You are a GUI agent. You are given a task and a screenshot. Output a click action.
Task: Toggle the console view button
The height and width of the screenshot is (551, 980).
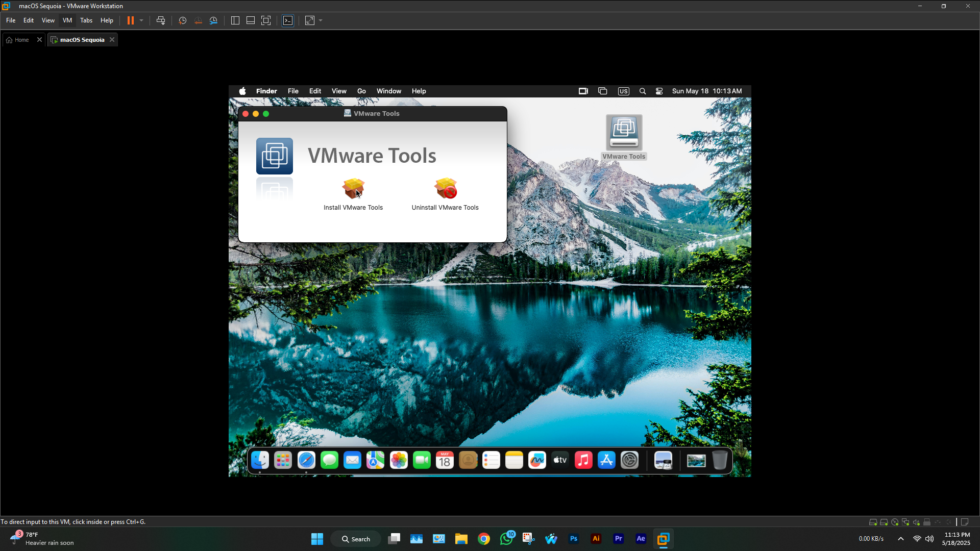[x=288, y=20]
